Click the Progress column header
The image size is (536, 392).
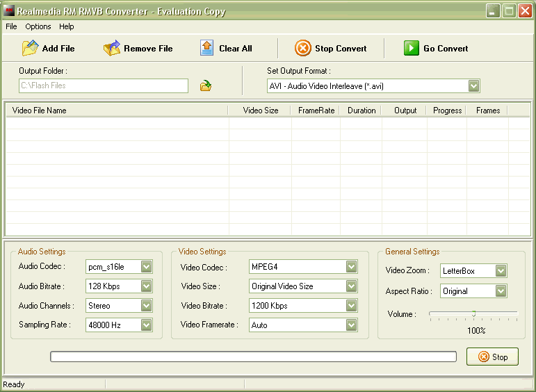pos(446,111)
